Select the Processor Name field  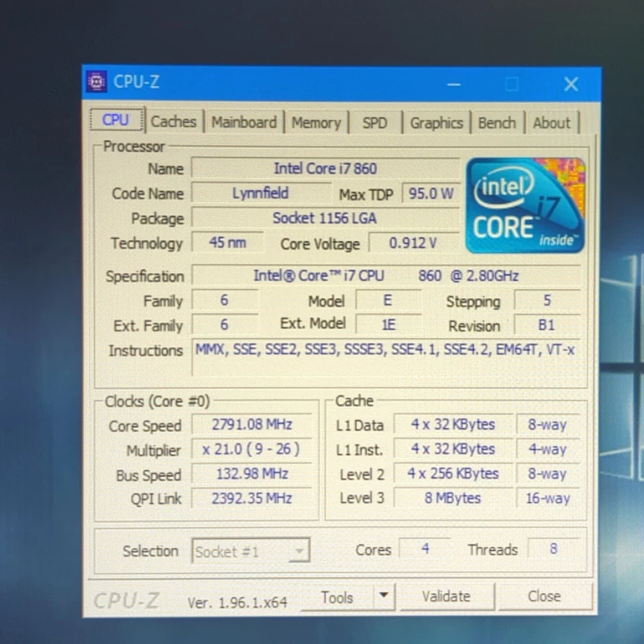tap(325, 168)
